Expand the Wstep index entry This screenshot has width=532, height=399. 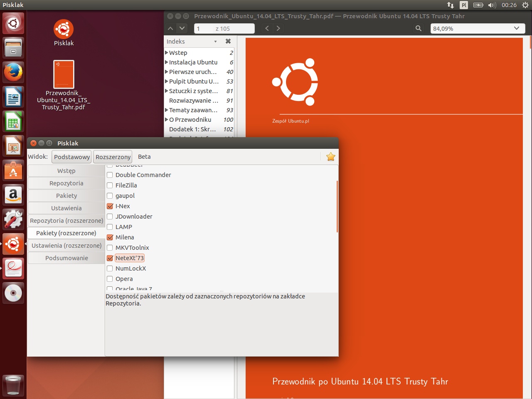tap(167, 53)
